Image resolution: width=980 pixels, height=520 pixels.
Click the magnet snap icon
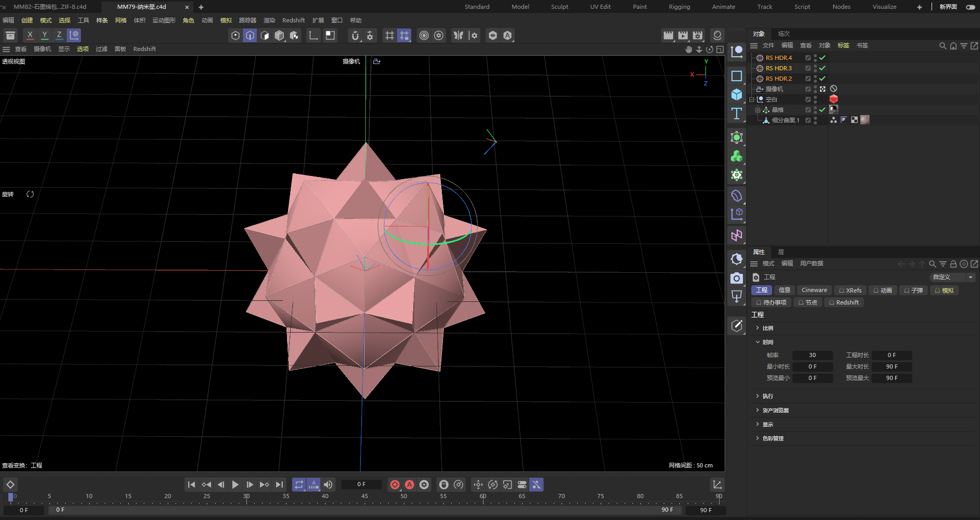[x=355, y=35]
